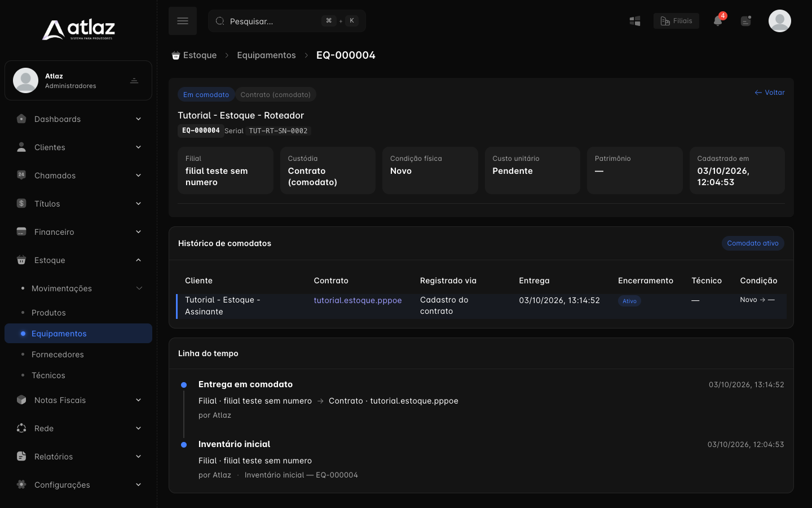Click the Dashboards sidebar icon
812x508 pixels.
(x=21, y=119)
